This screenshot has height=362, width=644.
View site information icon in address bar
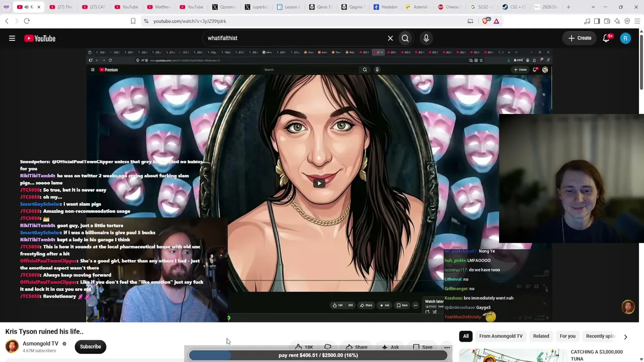[146, 21]
